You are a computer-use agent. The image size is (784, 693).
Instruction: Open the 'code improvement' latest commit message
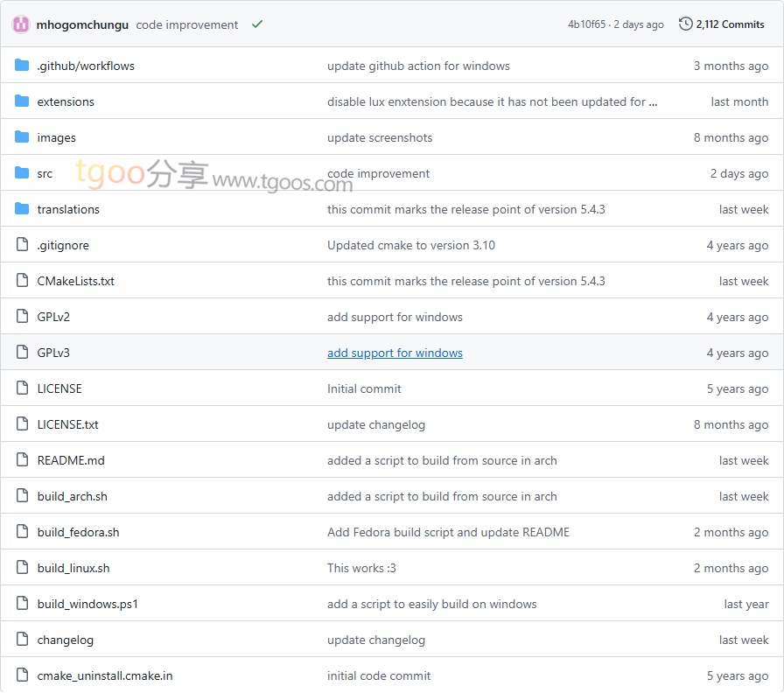pyautogui.click(x=187, y=24)
